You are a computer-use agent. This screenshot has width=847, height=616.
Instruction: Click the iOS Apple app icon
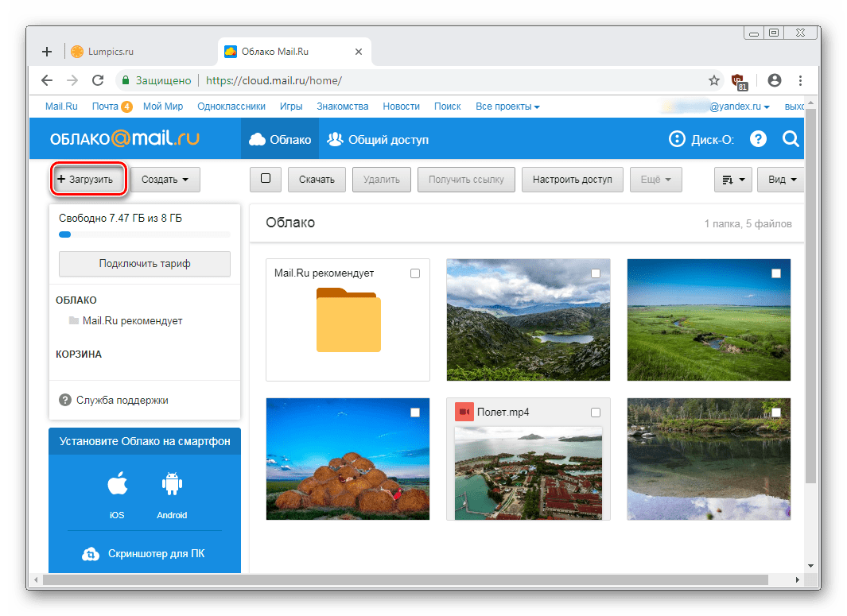[117, 484]
